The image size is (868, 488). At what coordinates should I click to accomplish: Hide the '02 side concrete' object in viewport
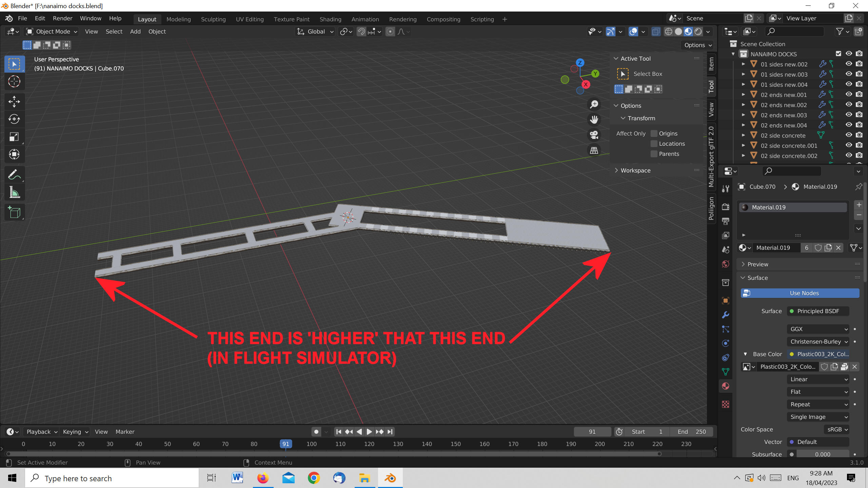(x=849, y=135)
